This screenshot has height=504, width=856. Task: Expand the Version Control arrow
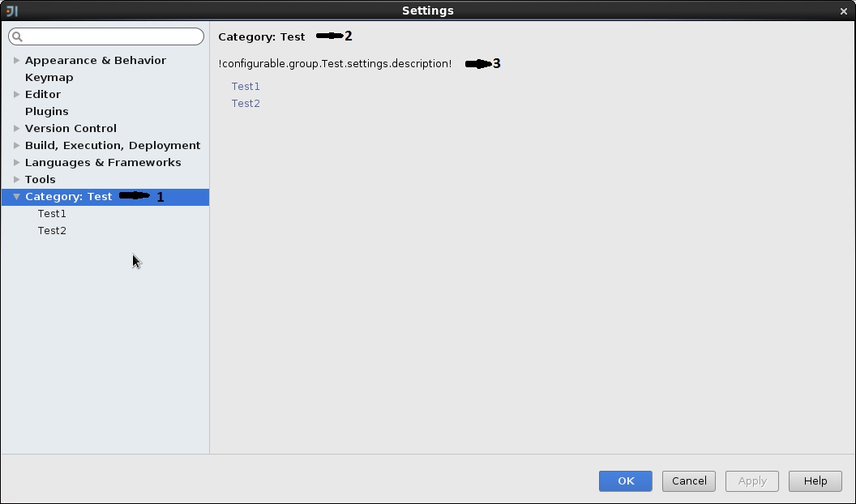point(16,128)
